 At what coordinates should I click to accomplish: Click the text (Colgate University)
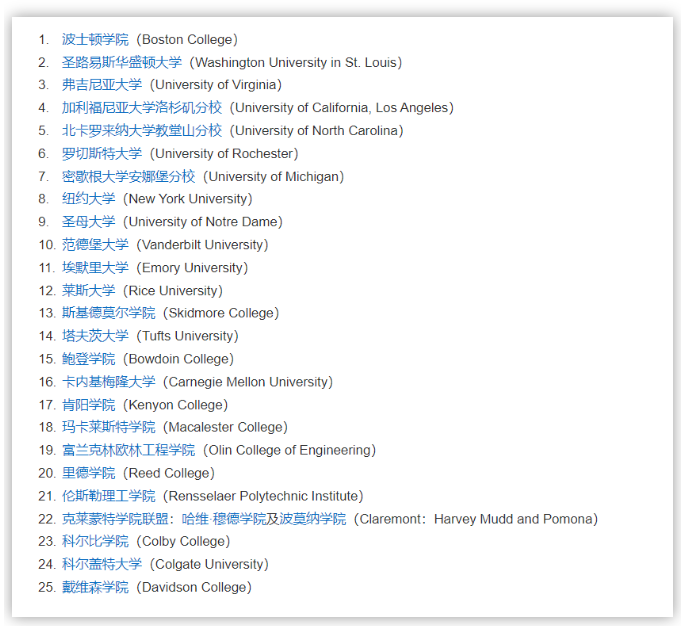tap(210, 564)
